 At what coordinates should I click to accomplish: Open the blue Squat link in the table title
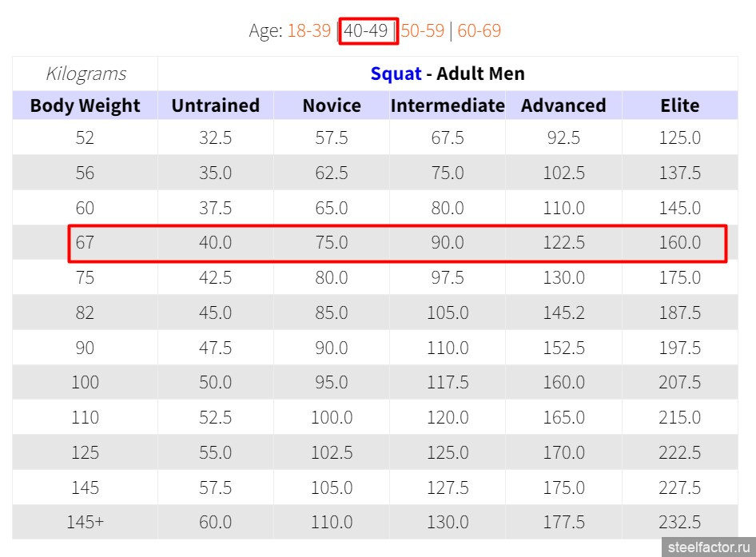(x=396, y=74)
